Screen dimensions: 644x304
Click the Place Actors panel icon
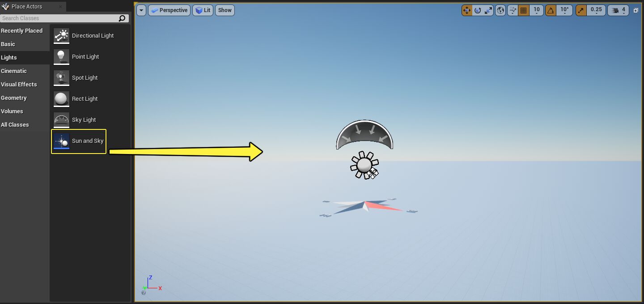click(x=7, y=6)
